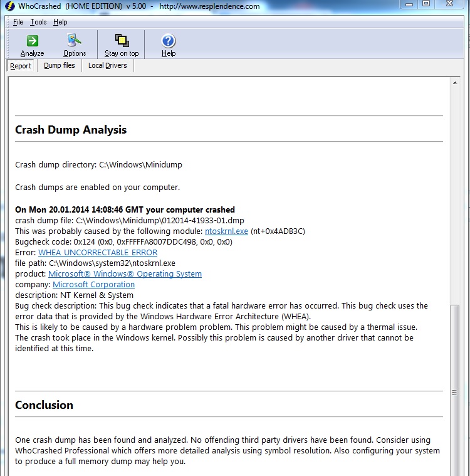
Task: Click the Crash Dump Analysis heading
Action: tap(71, 130)
